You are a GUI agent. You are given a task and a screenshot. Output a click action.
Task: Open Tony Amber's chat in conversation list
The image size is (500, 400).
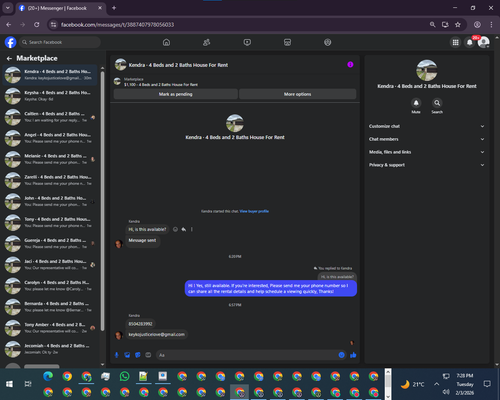point(50,328)
